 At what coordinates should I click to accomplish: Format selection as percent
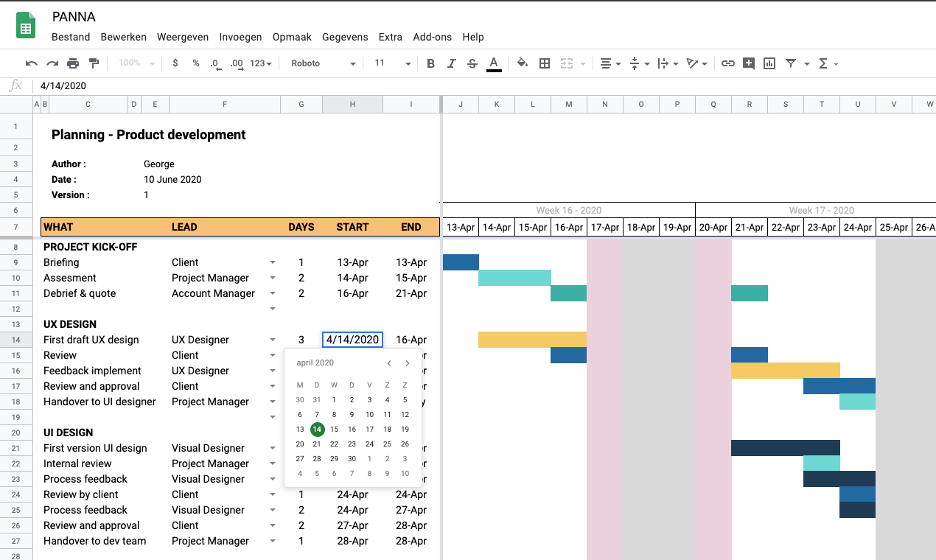(196, 63)
